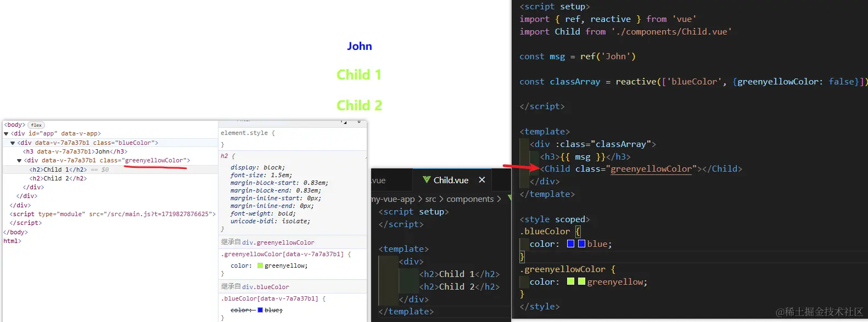
Task: Click the .blueColor[data-v-7a7a37b1] selector
Action: click(x=270, y=298)
